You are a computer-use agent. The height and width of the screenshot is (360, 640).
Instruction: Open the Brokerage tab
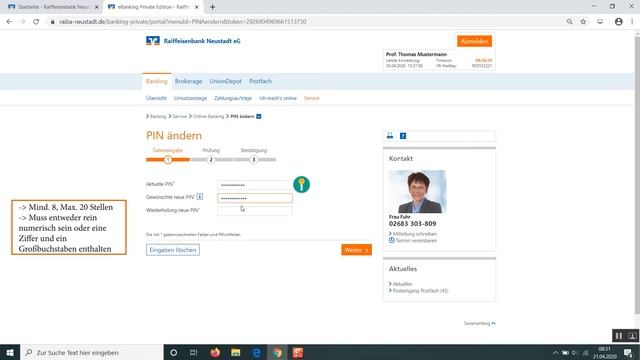[x=188, y=81]
